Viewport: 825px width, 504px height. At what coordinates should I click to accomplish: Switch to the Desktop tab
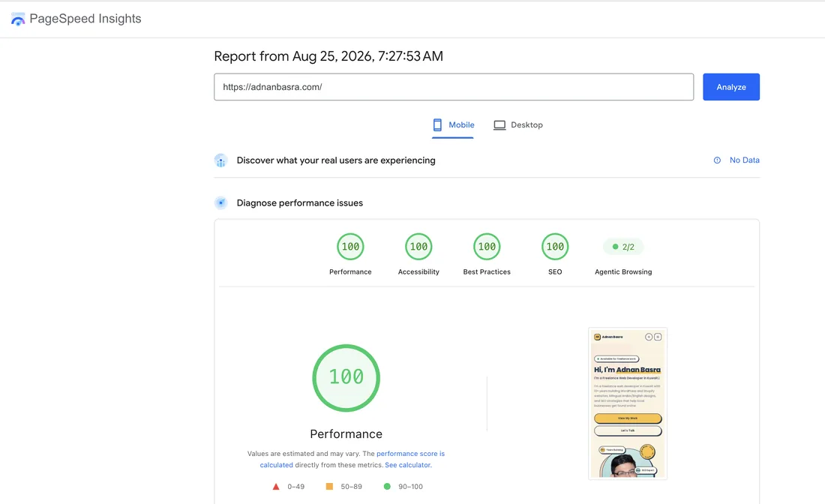tap(518, 125)
